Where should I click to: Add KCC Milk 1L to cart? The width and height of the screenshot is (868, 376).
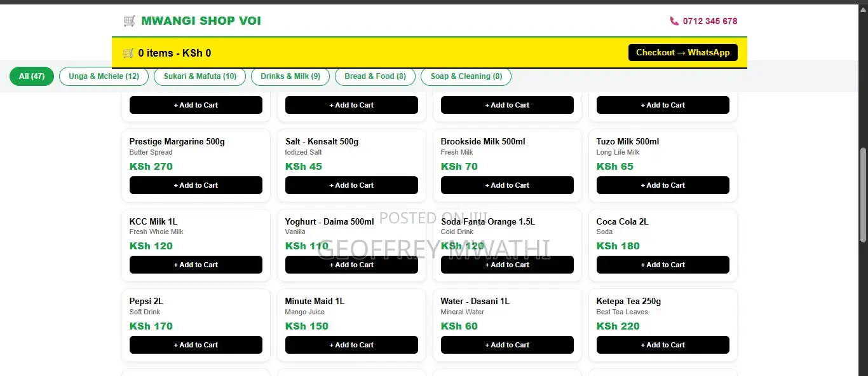(x=196, y=265)
